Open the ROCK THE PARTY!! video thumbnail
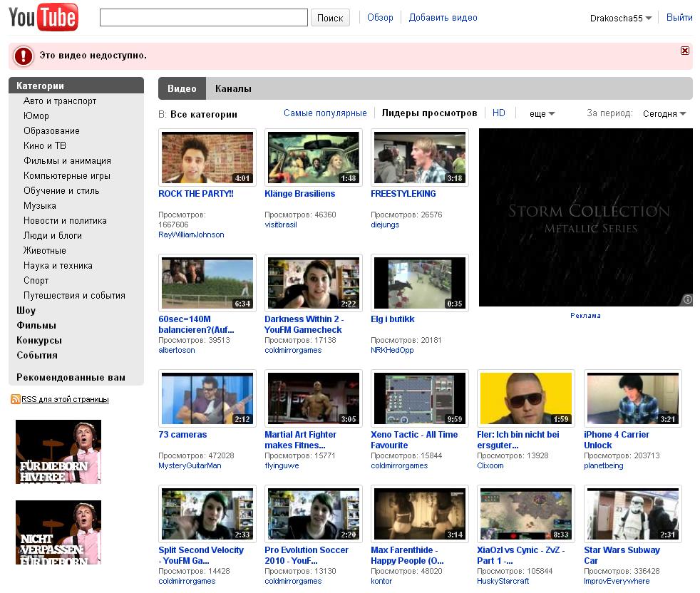Image resolution: width=700 pixels, height=593 pixels. click(x=207, y=158)
